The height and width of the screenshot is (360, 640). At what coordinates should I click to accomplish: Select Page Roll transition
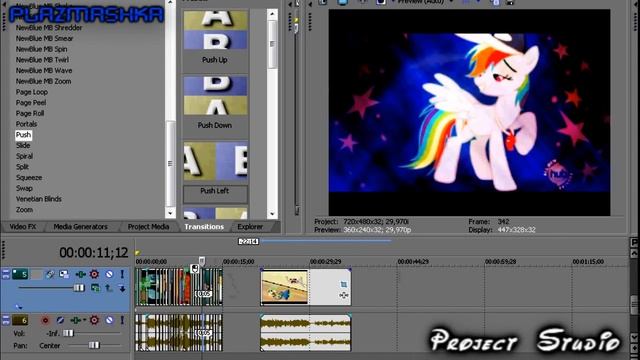point(30,113)
